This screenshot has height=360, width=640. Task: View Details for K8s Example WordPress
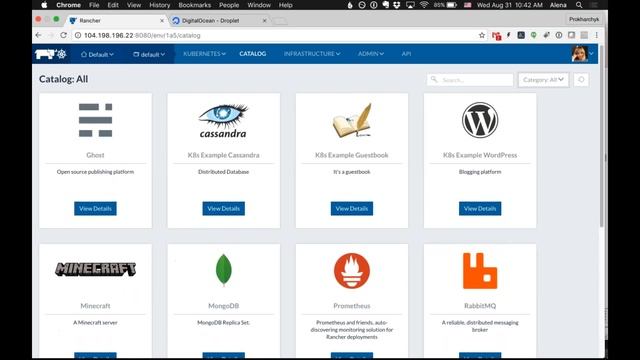480,209
